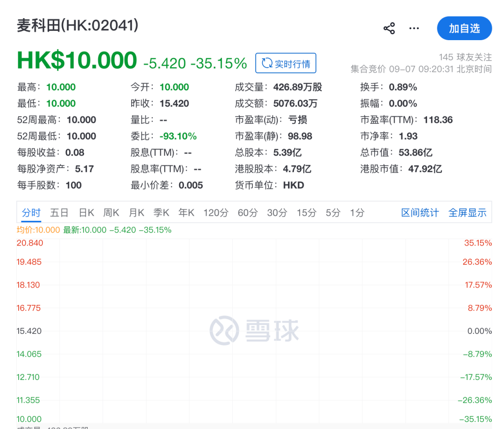Open 区间统计 link
504x429 pixels.
pos(420,212)
